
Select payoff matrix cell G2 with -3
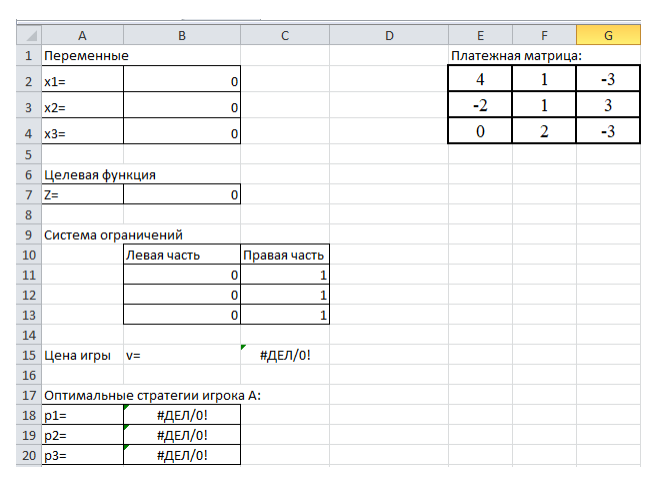point(608,79)
